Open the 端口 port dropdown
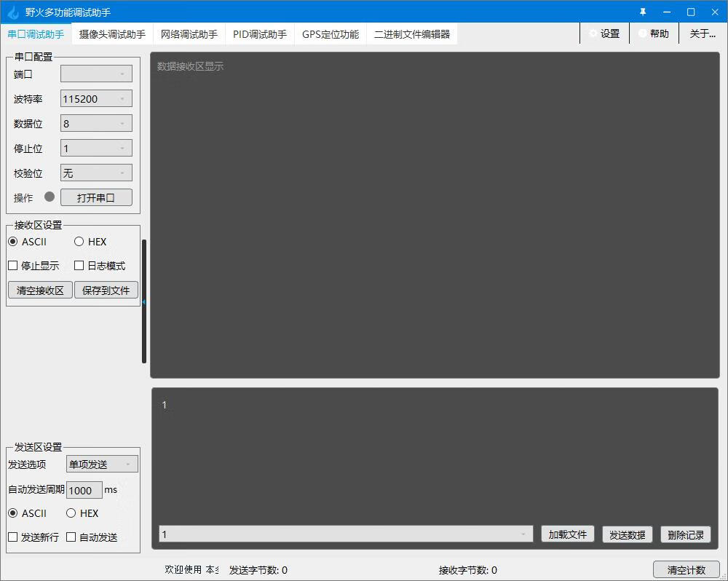728x581 pixels. (x=96, y=74)
